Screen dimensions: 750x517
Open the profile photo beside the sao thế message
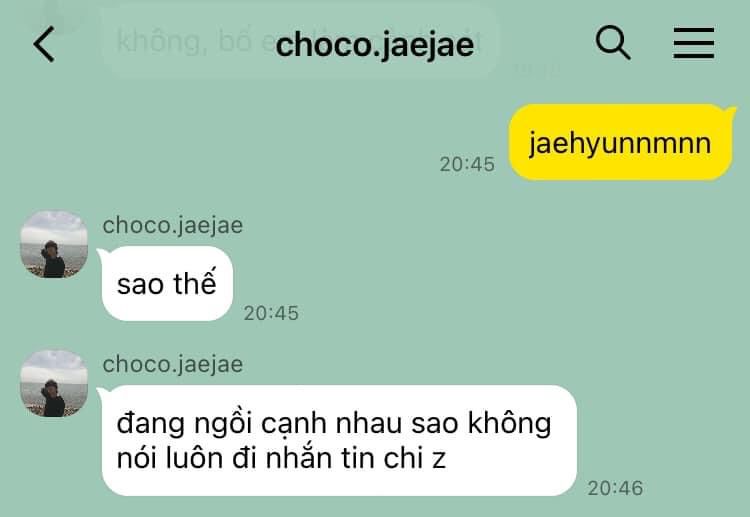click(x=54, y=244)
